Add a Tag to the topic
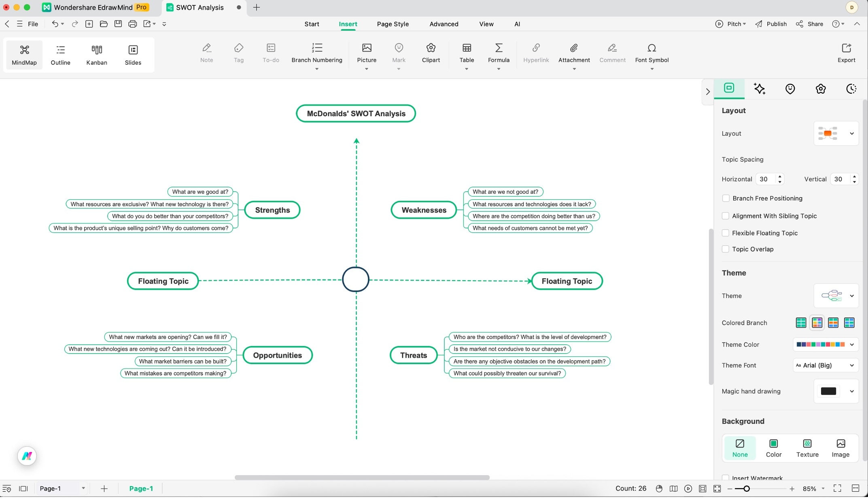Viewport: 868px width, 499px height. point(239,53)
